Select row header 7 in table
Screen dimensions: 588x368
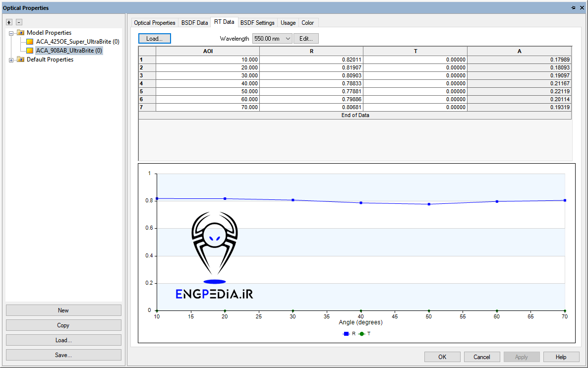click(x=147, y=107)
